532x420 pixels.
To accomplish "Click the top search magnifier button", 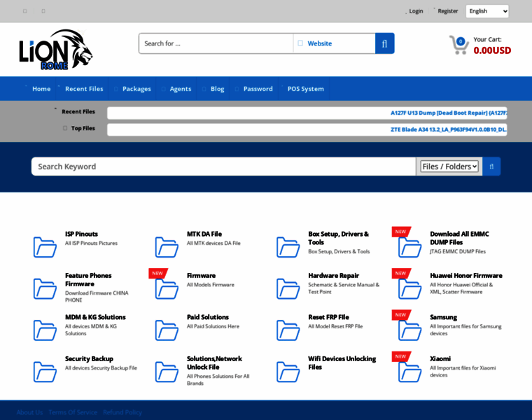I will pos(384,43).
